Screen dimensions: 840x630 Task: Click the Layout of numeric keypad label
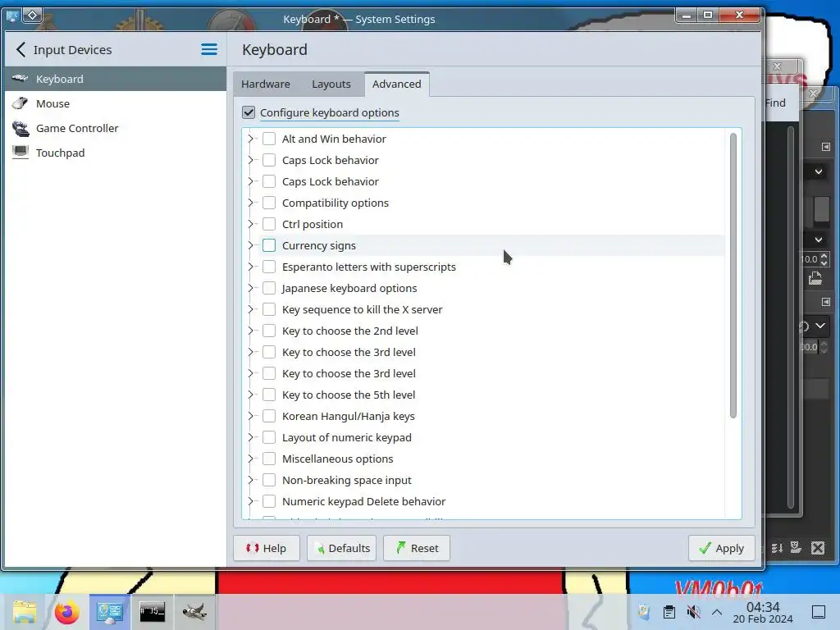click(x=347, y=438)
